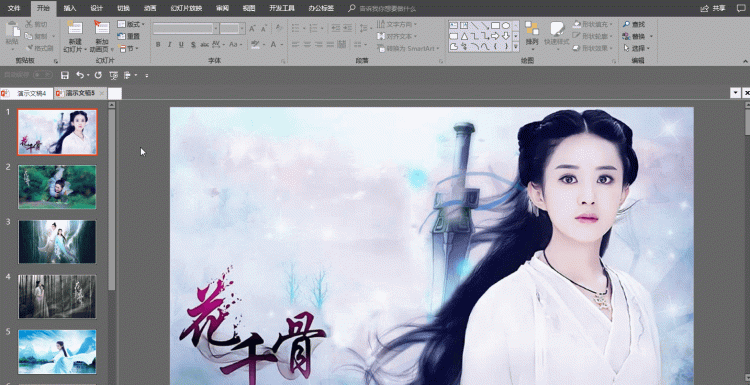Screen dimensions: 750x385
Task: Switch to the Developer (开发工具) tab
Action: pyautogui.click(x=282, y=8)
